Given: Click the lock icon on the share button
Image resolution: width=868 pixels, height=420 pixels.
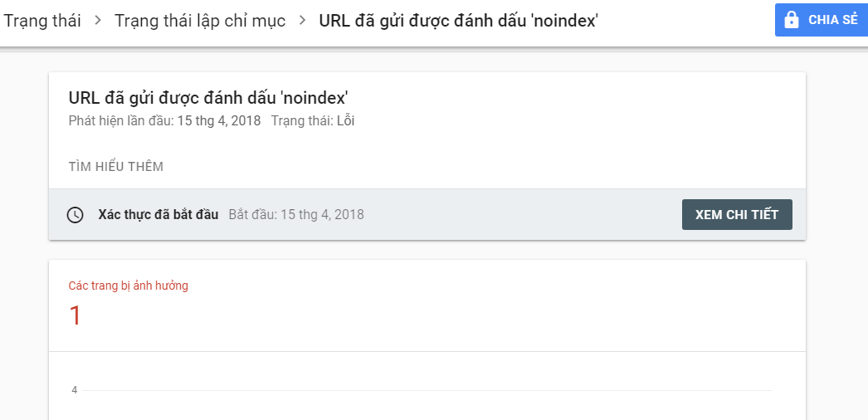Looking at the screenshot, I should pos(792,20).
